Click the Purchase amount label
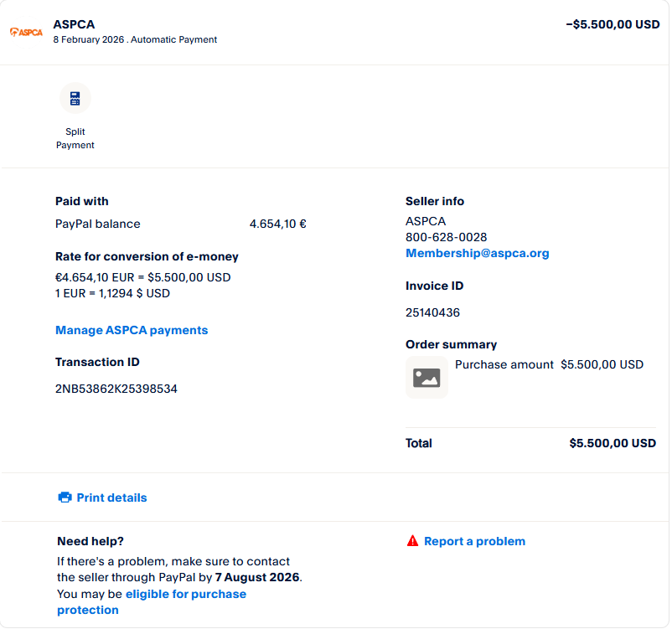The width and height of the screenshot is (672, 629). point(504,364)
